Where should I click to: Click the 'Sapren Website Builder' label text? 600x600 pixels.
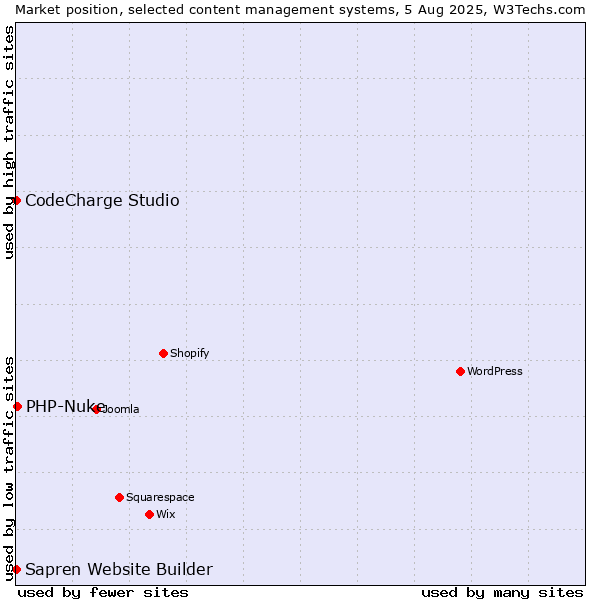coord(119,569)
